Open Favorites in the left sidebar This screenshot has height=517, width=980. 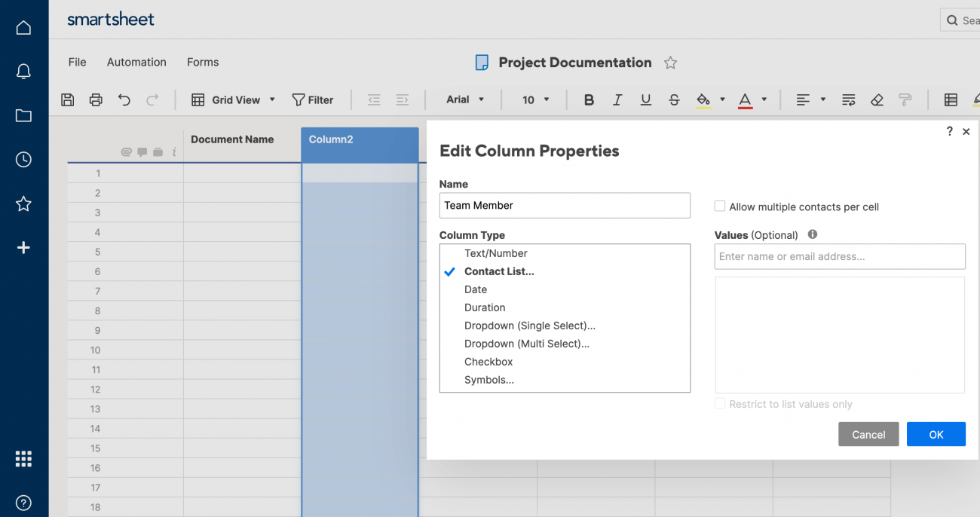23,203
